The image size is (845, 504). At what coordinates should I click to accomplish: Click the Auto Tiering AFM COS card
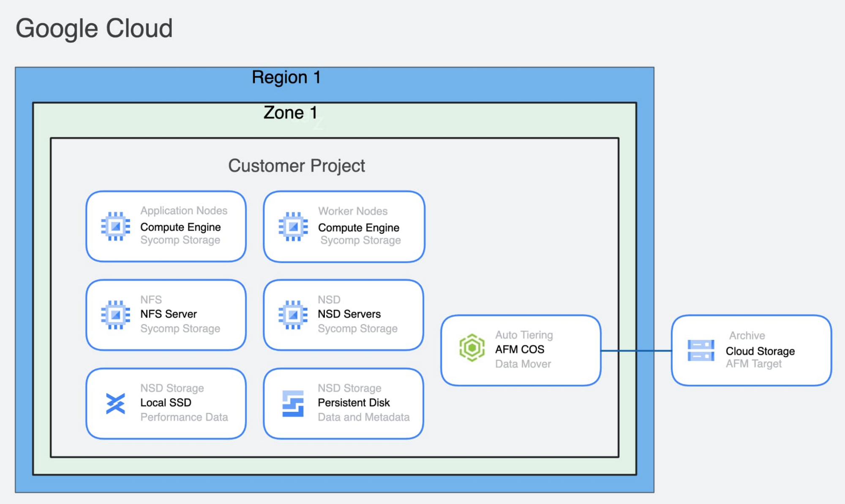point(521,349)
